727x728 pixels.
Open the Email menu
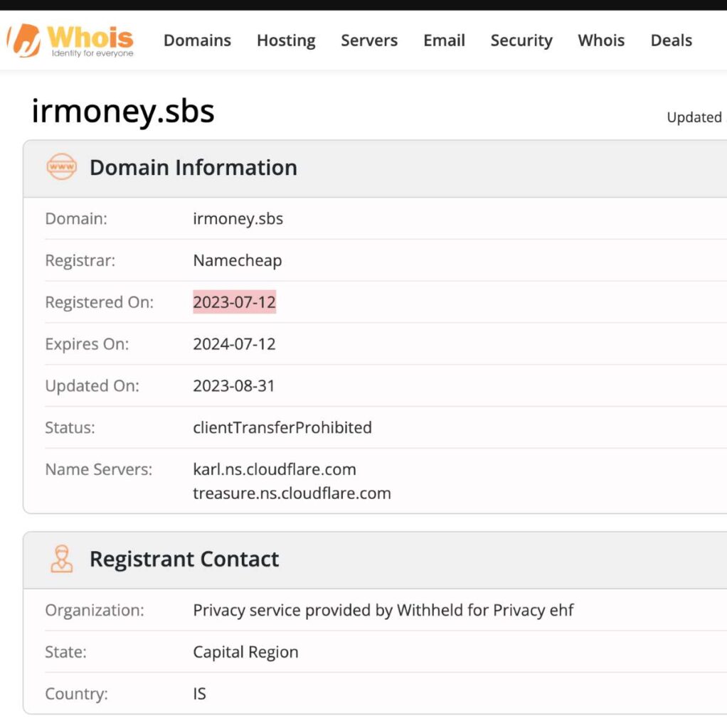(444, 41)
